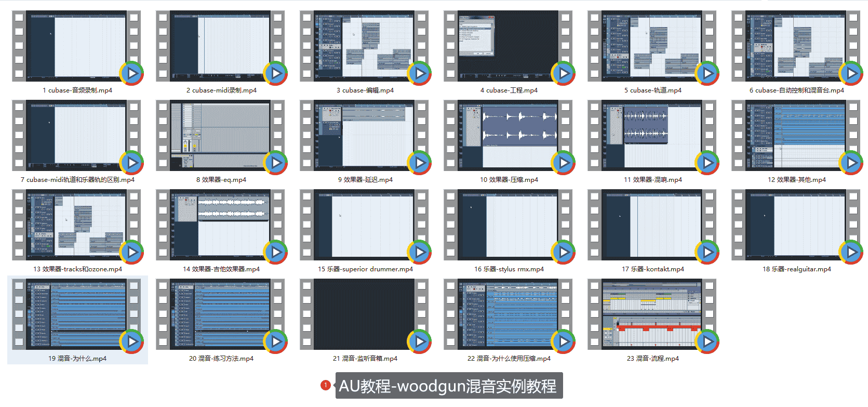Open video thumbnail 4 cubase-工程.mp4
Image resolution: width=868 pixels, height=407 pixels.
tap(509, 46)
